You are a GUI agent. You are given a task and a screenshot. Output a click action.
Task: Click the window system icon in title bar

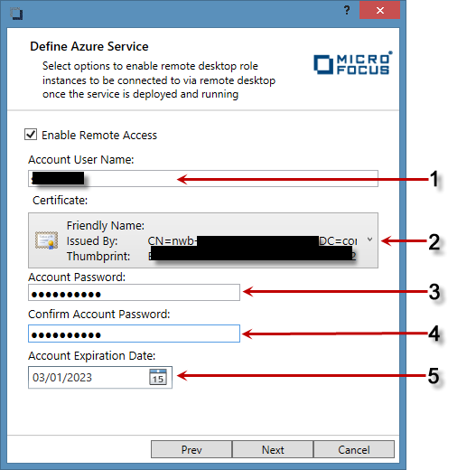tap(16, 14)
